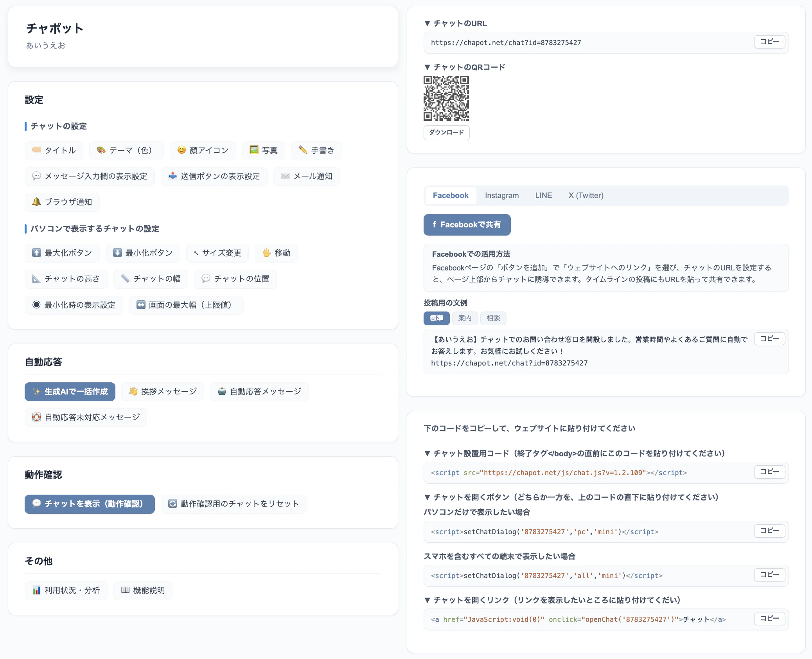812x659 pixels.
Task: Click the QR code image
Action: [x=446, y=98]
